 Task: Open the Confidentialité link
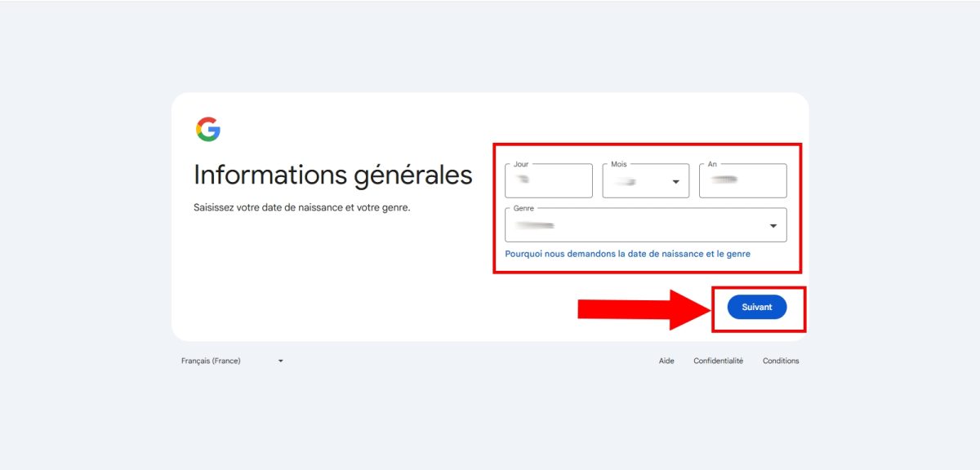[x=719, y=361]
